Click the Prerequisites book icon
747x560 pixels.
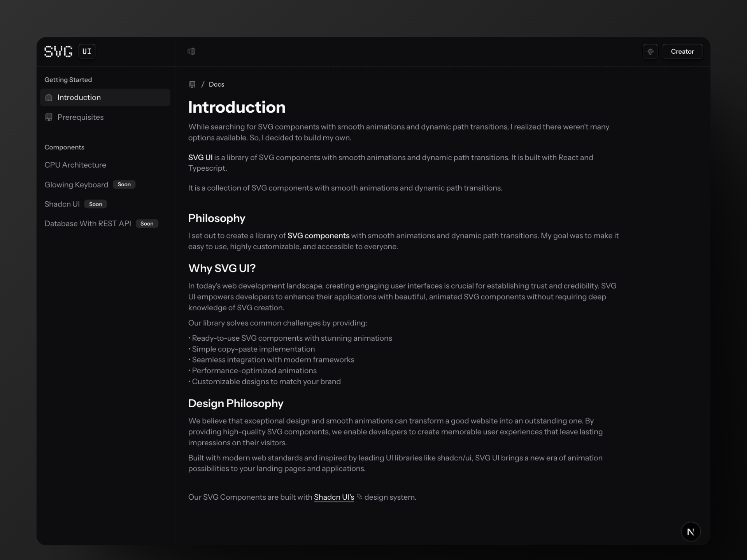point(49,117)
